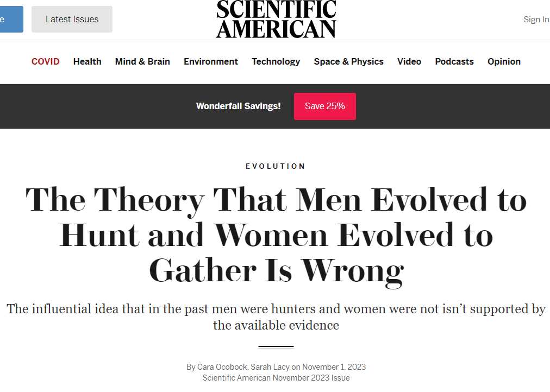The height and width of the screenshot is (392, 550).
Task: Open author Sarah Lacy's page
Action: tap(269, 367)
